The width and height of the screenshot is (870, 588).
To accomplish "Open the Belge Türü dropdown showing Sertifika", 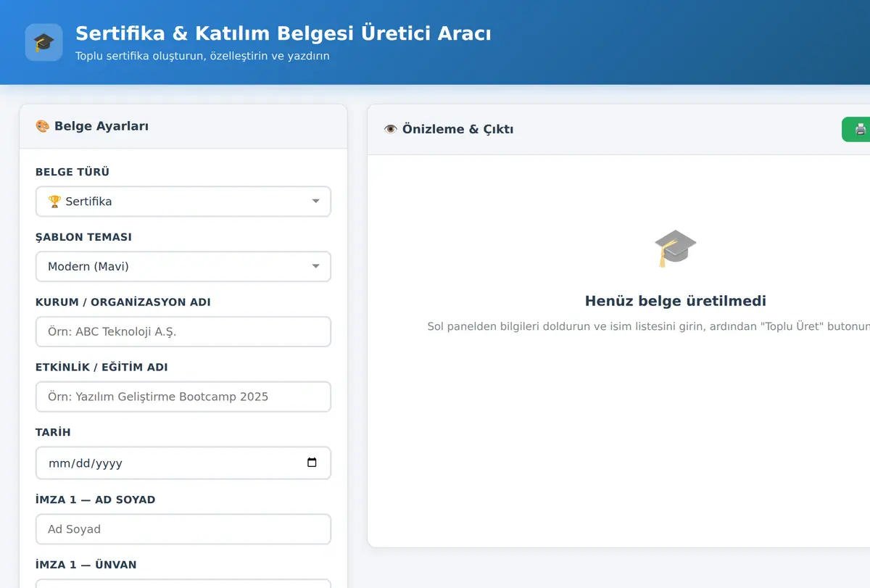I will pyautogui.click(x=183, y=202).
